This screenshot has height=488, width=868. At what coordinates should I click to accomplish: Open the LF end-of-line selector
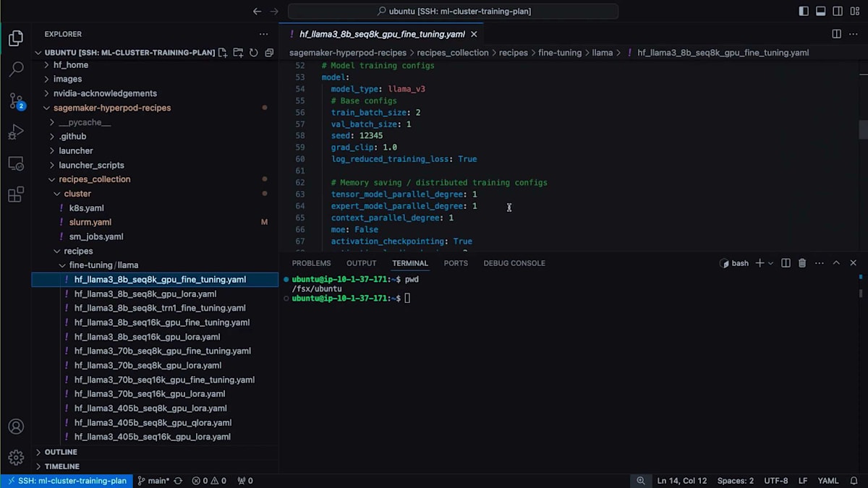[x=803, y=481]
